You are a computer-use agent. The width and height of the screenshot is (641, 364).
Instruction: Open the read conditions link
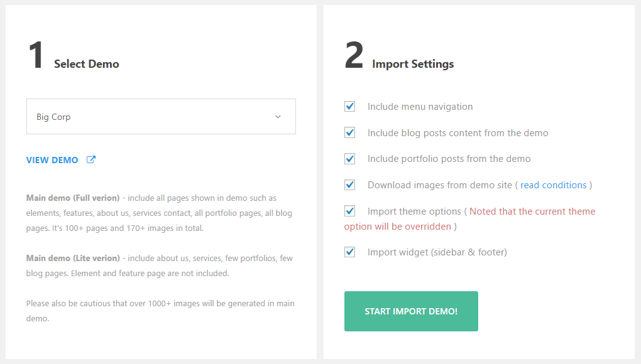coord(553,185)
